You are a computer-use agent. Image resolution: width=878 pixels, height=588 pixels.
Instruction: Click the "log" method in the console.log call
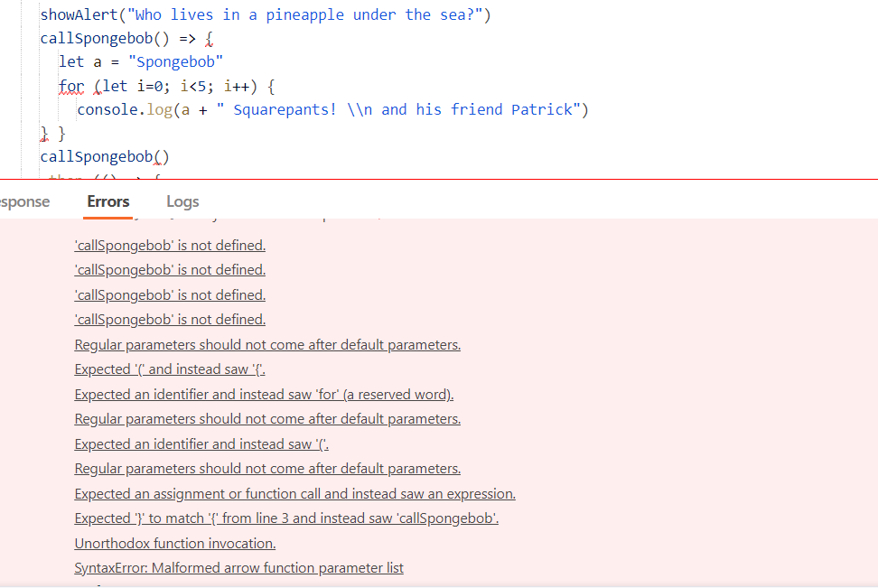coord(160,110)
